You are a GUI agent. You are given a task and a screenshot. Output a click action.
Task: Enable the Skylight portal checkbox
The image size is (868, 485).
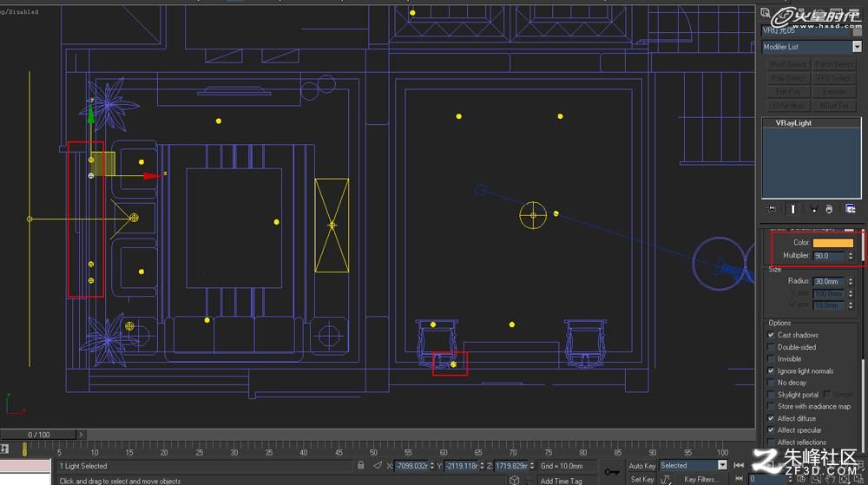(771, 394)
